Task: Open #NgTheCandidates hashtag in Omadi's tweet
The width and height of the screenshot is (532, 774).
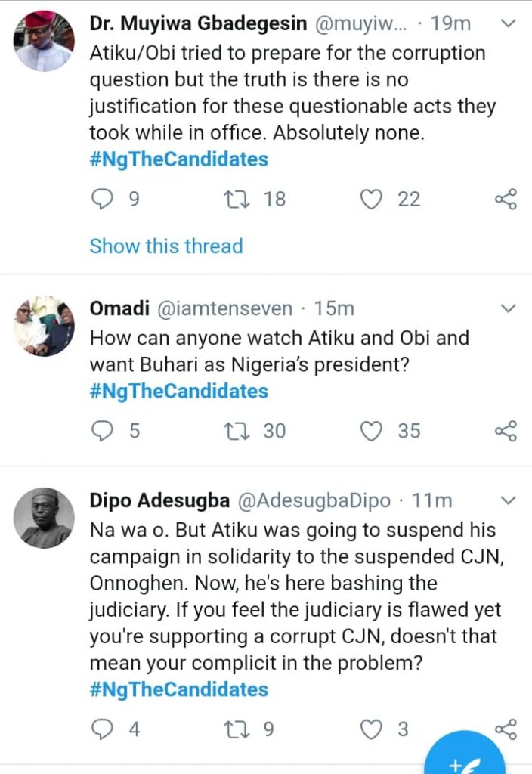Action: click(178, 392)
